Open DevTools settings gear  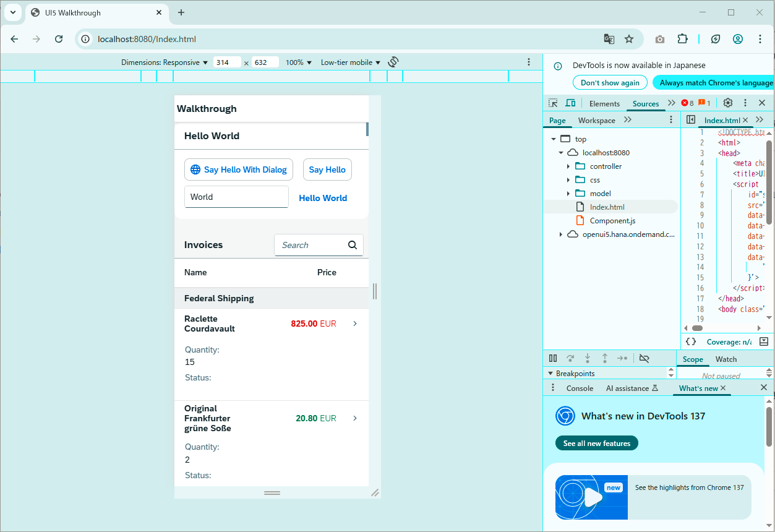coord(728,103)
